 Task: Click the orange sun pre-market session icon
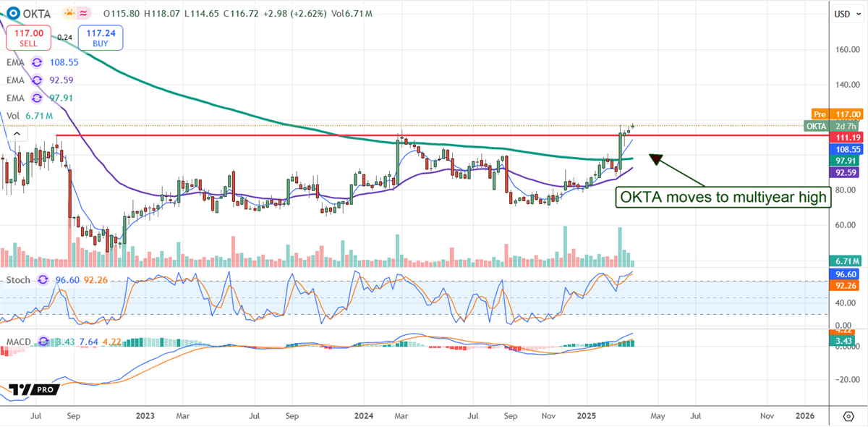[69, 13]
